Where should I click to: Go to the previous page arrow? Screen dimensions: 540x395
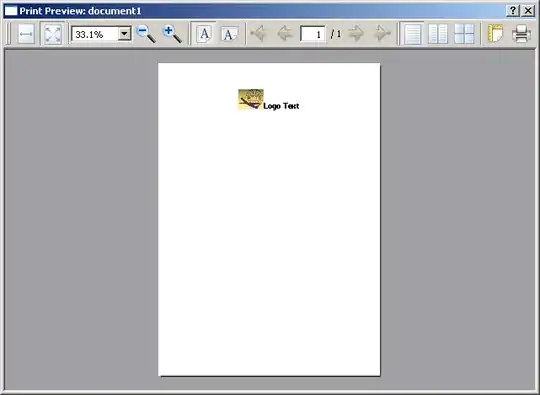(x=285, y=34)
